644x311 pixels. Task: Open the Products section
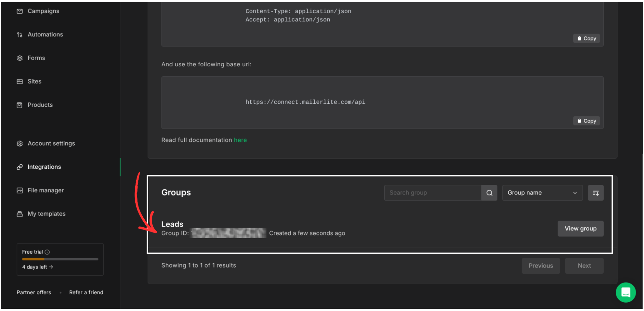[x=40, y=105]
